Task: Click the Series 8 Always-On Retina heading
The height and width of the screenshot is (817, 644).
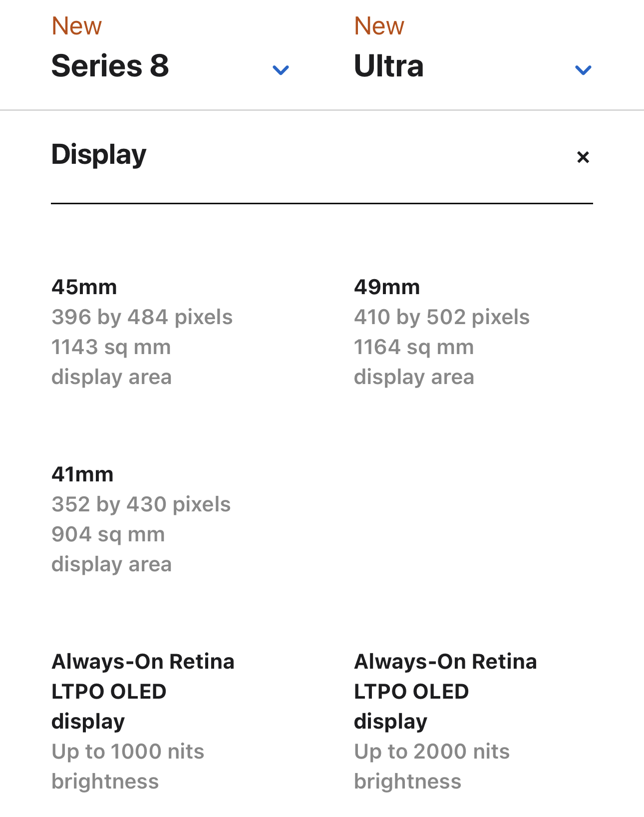Action: (x=143, y=662)
